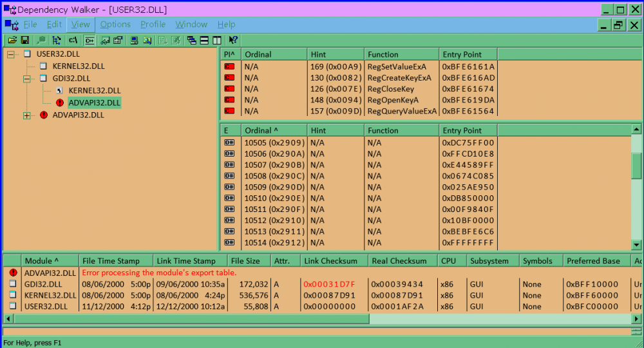This screenshot has width=644, height=348.
Task: Click the context help arrow-question icon
Action: point(233,40)
